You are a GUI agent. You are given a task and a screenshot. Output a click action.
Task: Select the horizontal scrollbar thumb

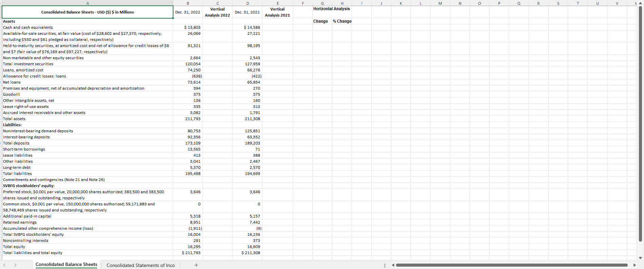[x=512, y=265]
